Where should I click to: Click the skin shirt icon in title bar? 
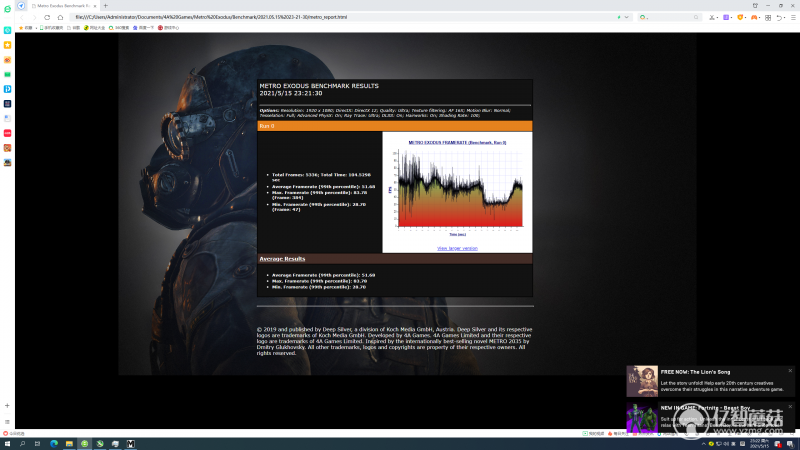[x=755, y=6]
